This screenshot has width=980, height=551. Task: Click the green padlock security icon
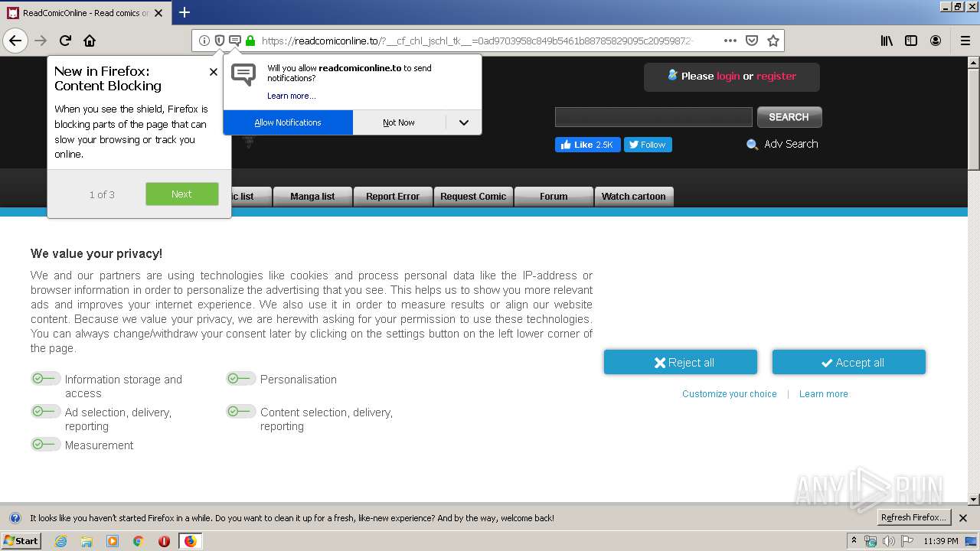coord(250,41)
